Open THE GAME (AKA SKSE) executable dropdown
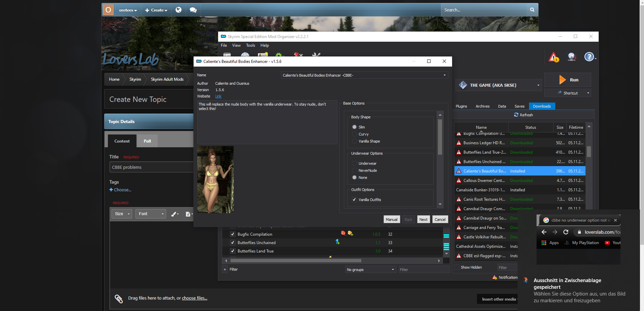Screen dimensions: 644x311 (499, 85)
